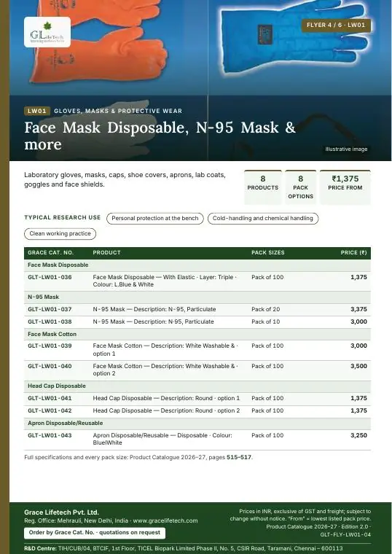This screenshot has height=554, width=392.
Task: Click catalogue number GLT-LW01-039
Action: tap(50, 346)
